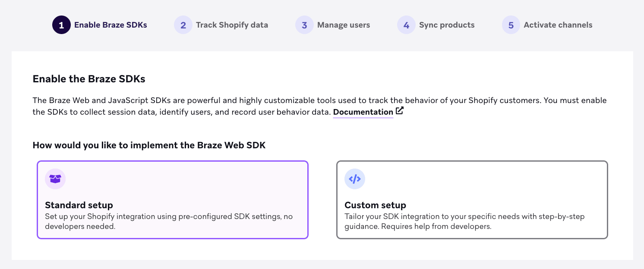Switch to the Track Shopify data step
The width and height of the screenshot is (644, 269).
(x=232, y=25)
